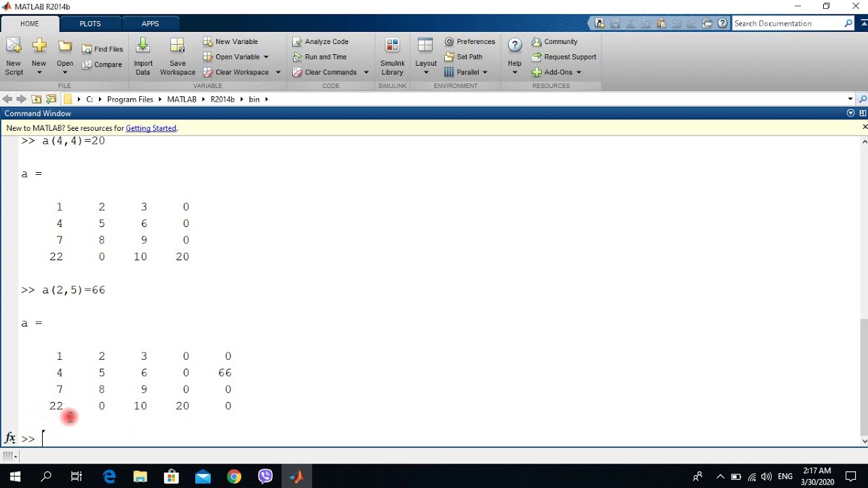Click the Browse for folder icon
Image resolution: width=868 pixels, height=488 pixels.
point(51,99)
